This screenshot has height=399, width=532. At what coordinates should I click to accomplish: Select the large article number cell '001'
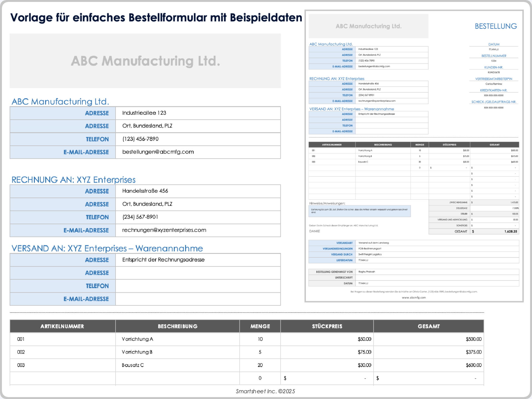coord(63,339)
